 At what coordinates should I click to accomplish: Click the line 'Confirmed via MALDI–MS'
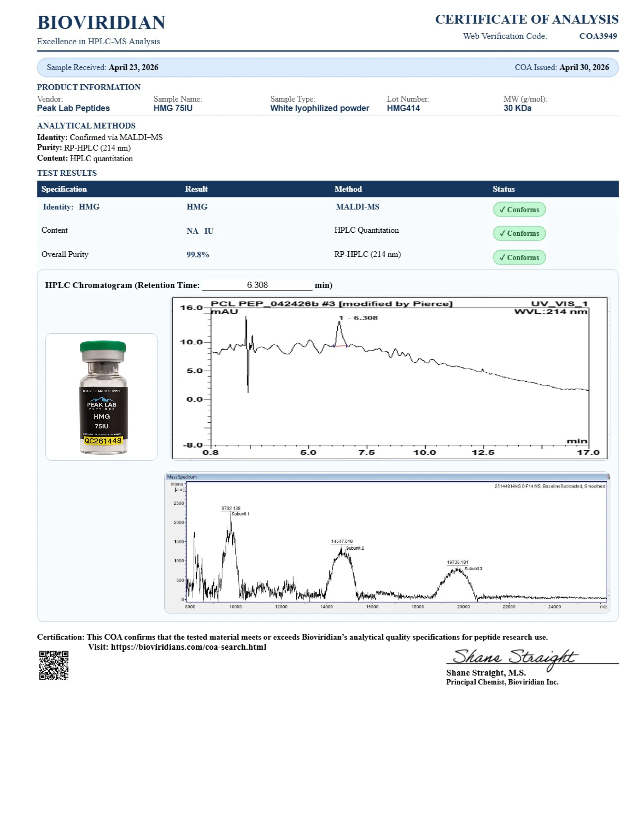click(116, 137)
